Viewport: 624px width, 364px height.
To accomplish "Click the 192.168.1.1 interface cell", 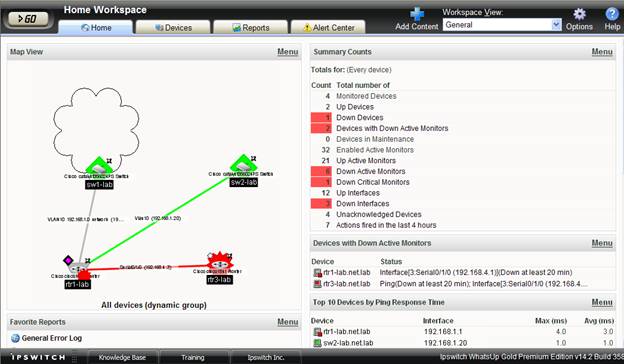I will (443, 331).
